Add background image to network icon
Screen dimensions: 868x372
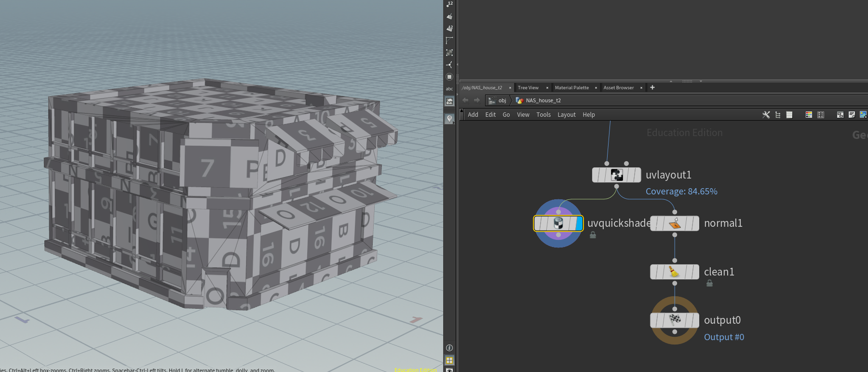pos(863,115)
